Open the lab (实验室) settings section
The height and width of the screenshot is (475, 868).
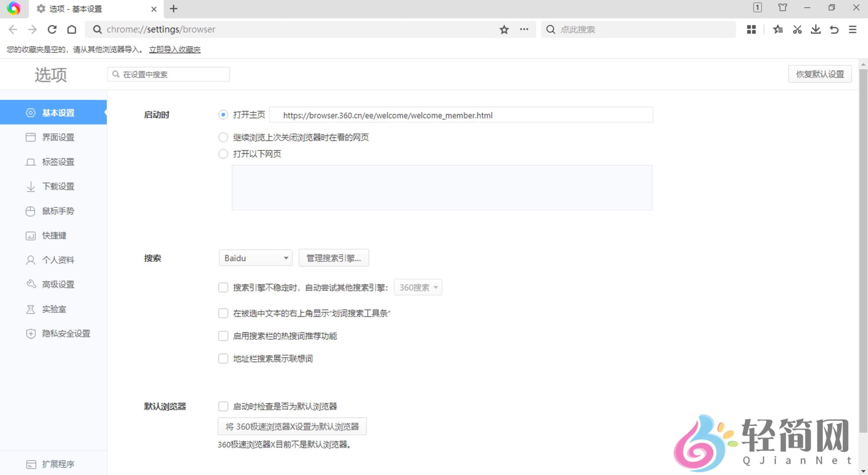click(x=54, y=309)
